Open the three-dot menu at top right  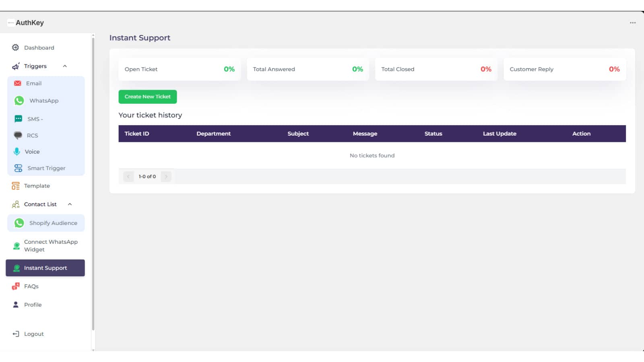(633, 23)
